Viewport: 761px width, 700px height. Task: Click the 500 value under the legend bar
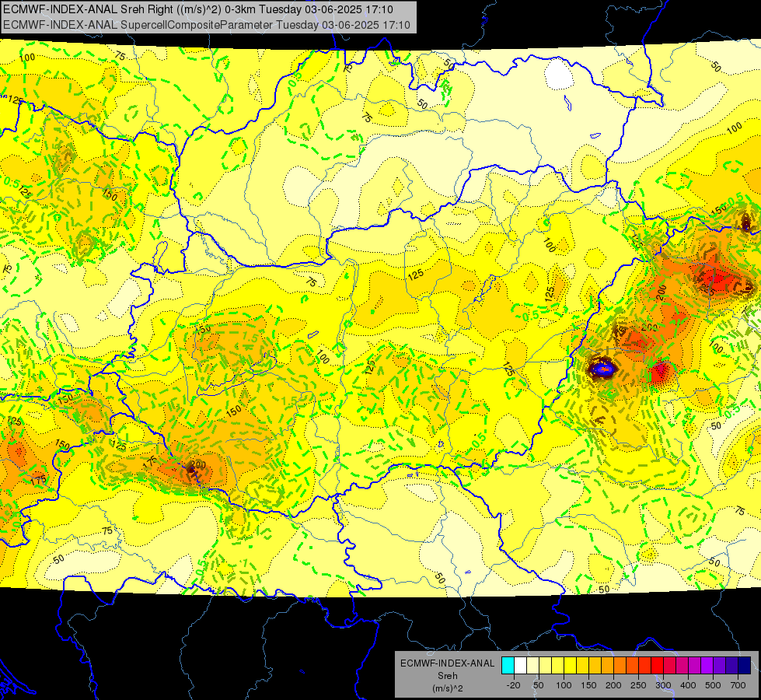(x=713, y=685)
